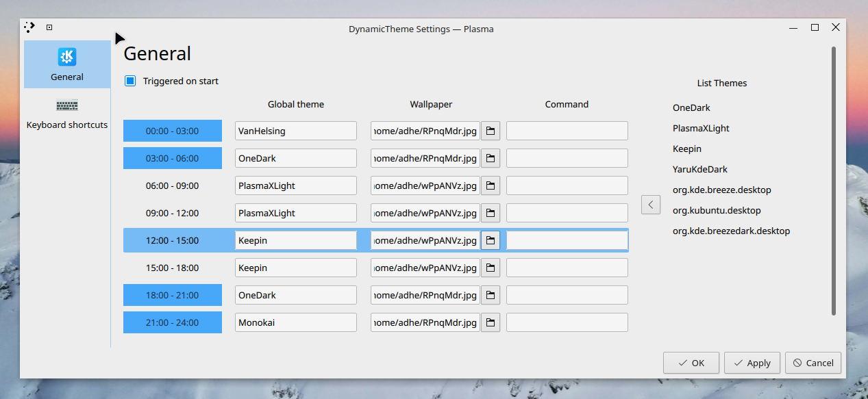
Task: Maximize the DynamicTheme Settings window
Action: click(815, 27)
